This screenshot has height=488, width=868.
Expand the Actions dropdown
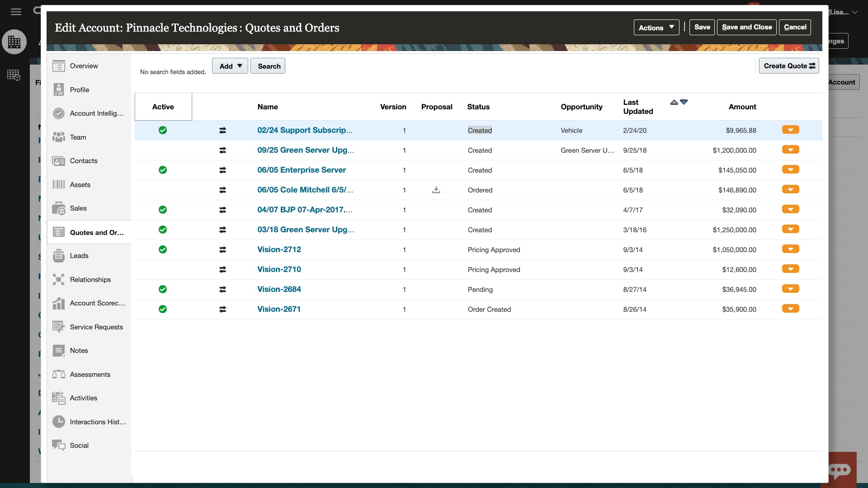[656, 27]
